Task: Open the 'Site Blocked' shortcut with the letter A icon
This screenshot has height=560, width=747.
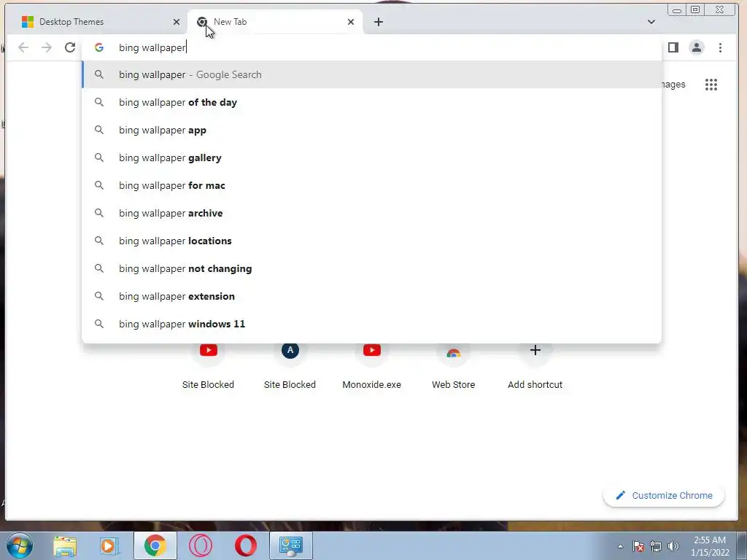Action: tap(290, 366)
